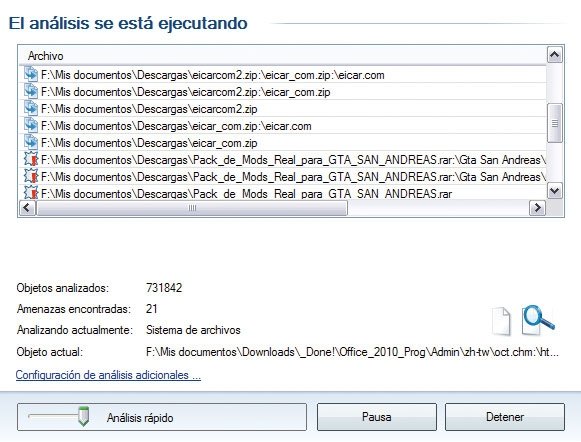Click the Amenazas encontradas value 21
This screenshot has width=581, height=442.
(152, 309)
